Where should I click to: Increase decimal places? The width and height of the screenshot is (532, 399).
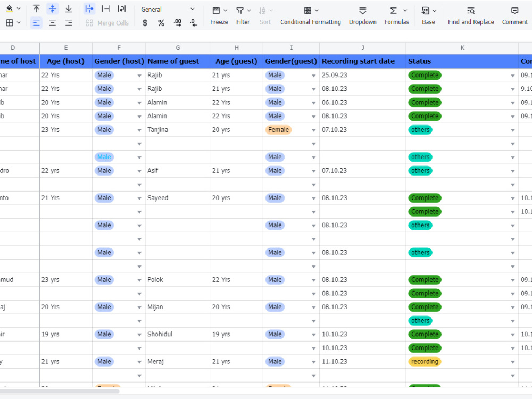[x=178, y=23]
